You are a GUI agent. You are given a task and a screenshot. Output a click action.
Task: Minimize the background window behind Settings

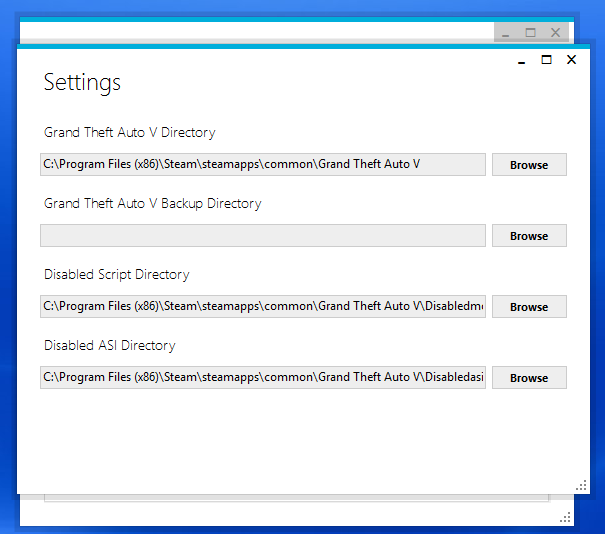(505, 33)
